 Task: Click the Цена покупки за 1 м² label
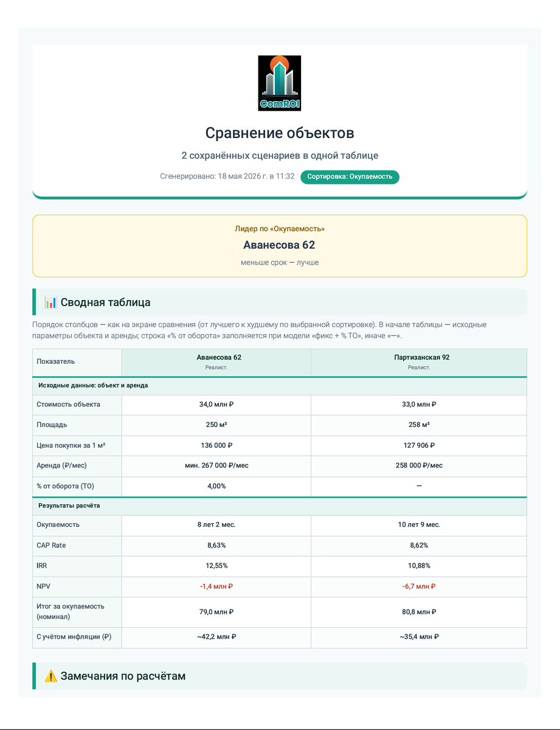pos(71,445)
